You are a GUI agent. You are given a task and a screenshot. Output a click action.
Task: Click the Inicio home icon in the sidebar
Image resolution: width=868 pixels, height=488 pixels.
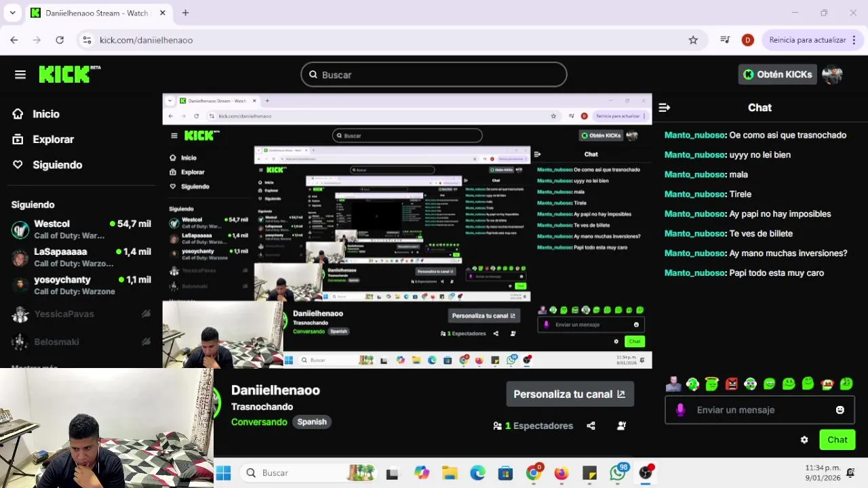[18, 114]
